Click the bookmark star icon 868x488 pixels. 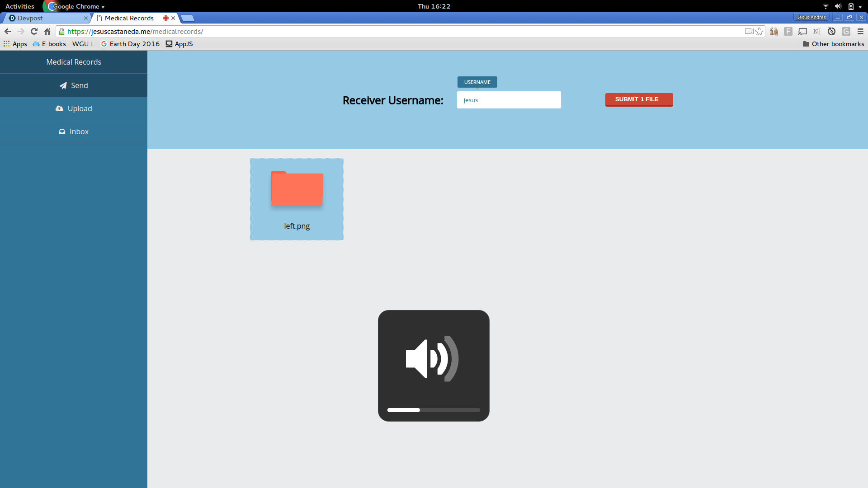click(759, 32)
